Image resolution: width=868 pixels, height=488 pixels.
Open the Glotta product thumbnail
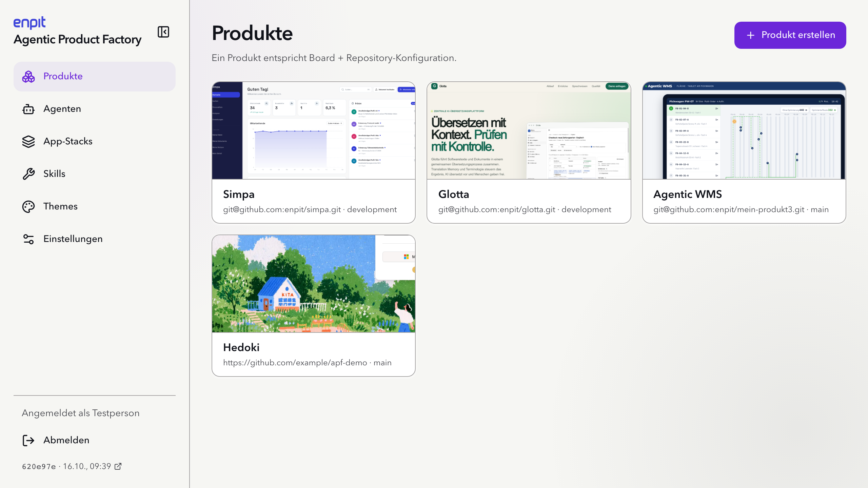point(529,130)
